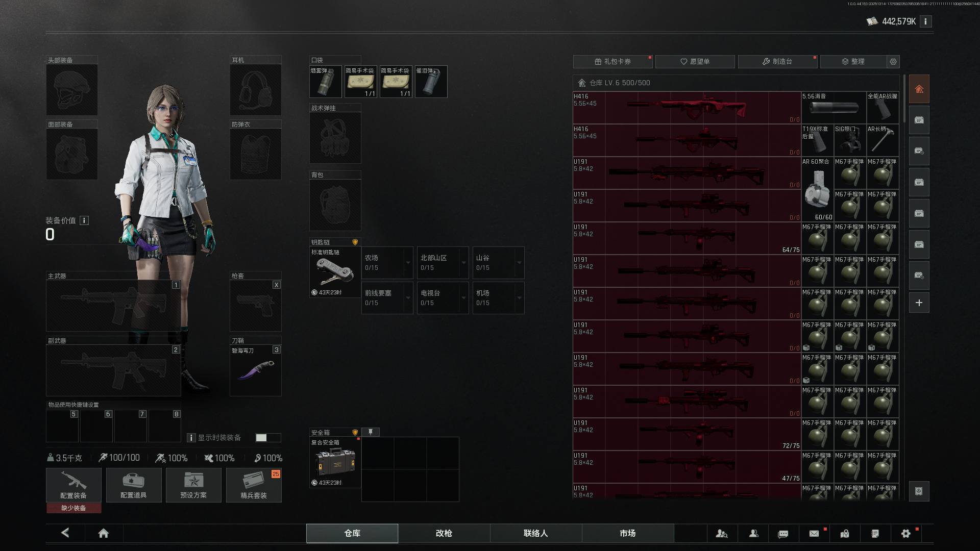
Task: Open the notes journal icon
Action: click(875, 533)
